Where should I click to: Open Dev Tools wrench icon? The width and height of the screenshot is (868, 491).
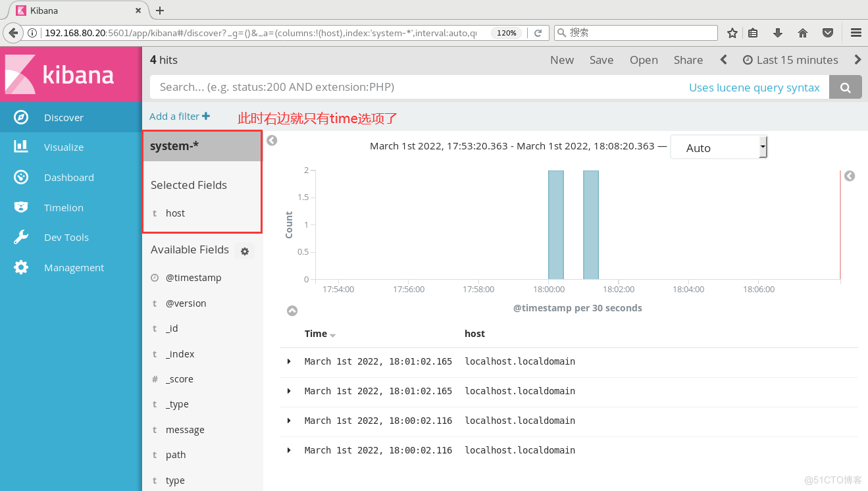pyautogui.click(x=21, y=237)
